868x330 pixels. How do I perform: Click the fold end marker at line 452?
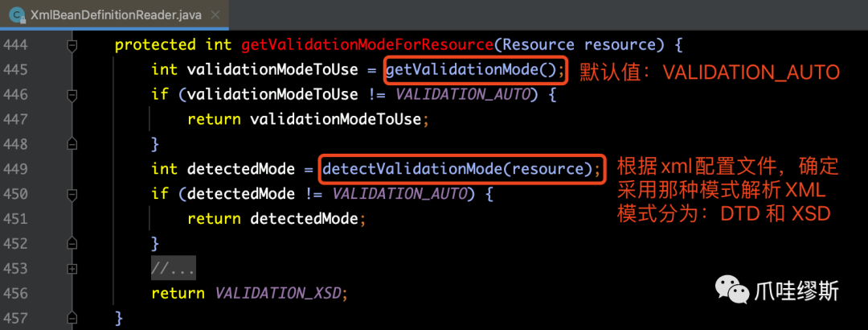72,243
